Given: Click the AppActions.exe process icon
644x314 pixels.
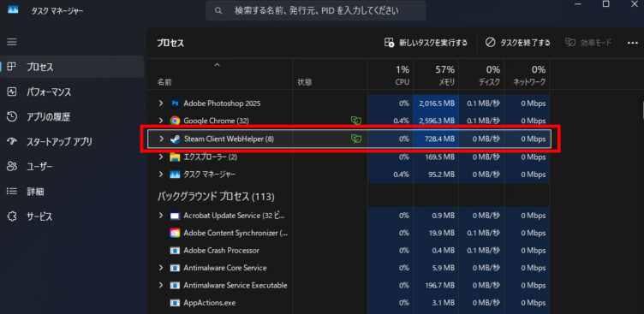Looking at the screenshot, I should click(x=175, y=303).
